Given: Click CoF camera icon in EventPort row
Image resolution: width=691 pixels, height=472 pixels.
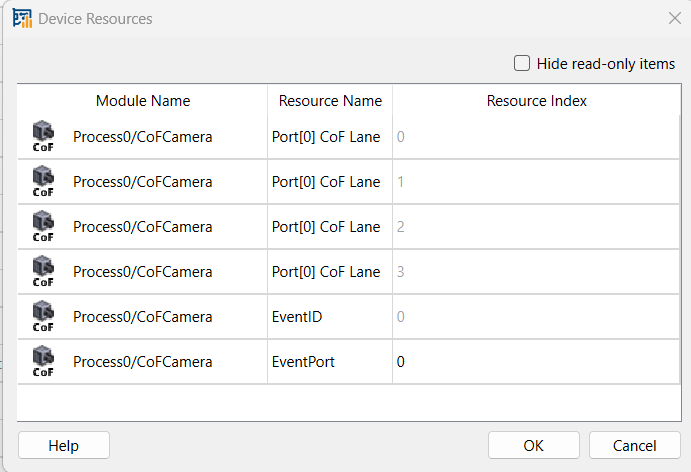Looking at the screenshot, I should [43, 361].
